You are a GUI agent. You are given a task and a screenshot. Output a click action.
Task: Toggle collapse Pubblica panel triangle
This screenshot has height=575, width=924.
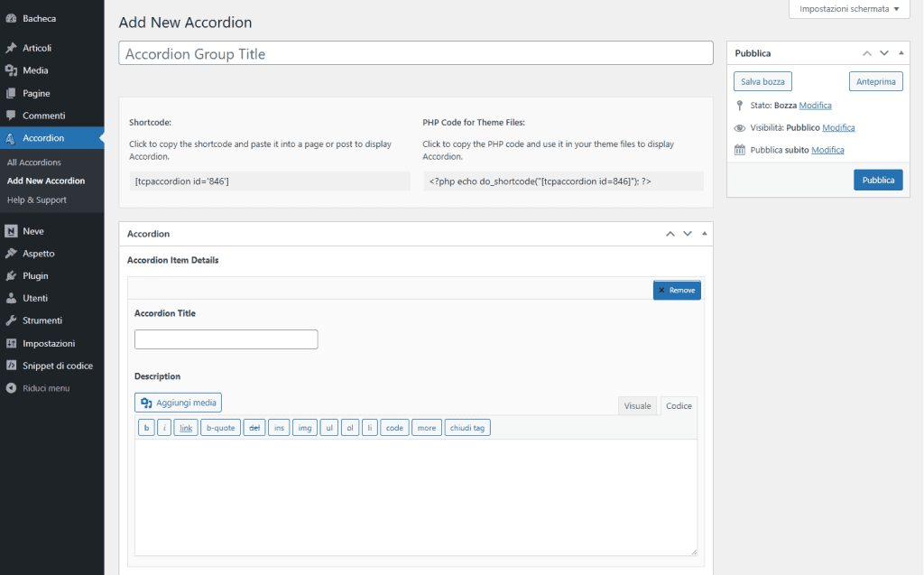click(x=901, y=53)
